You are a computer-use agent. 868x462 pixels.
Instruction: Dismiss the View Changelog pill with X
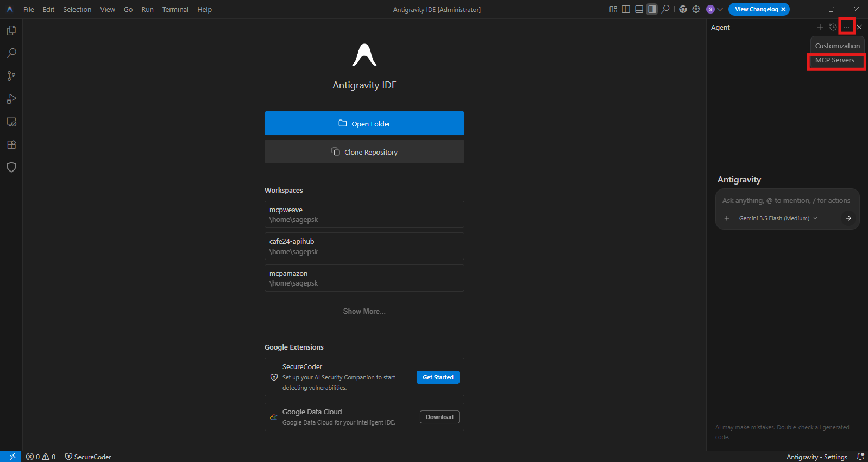click(x=783, y=9)
